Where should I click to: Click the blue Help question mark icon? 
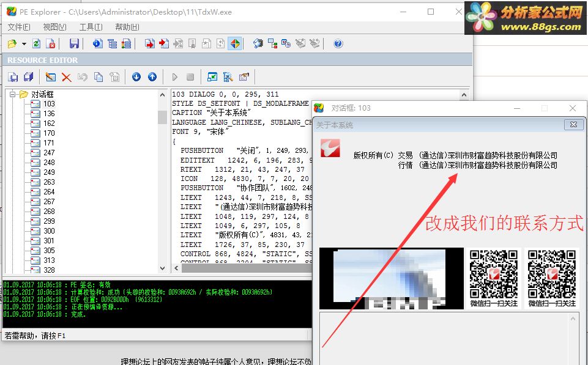[338, 44]
